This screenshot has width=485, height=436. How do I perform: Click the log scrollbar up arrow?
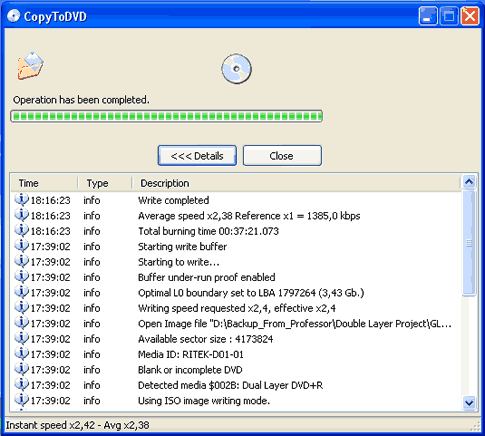[x=469, y=182]
